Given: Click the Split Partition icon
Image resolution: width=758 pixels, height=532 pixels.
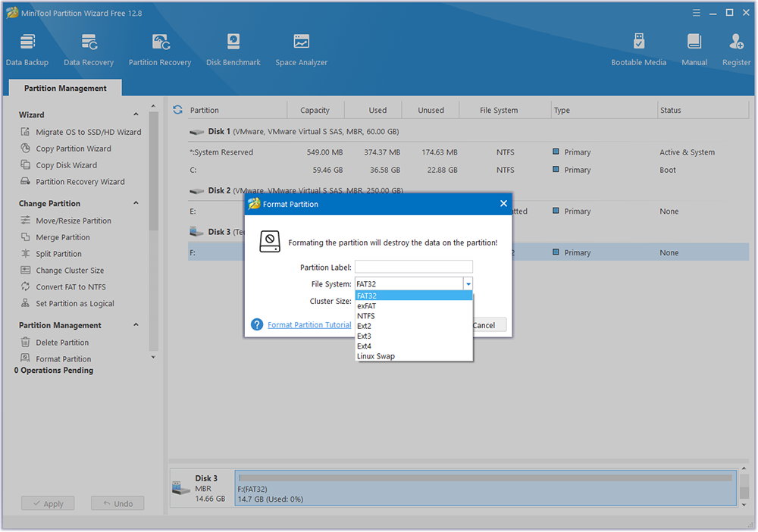Looking at the screenshot, I should tap(25, 253).
